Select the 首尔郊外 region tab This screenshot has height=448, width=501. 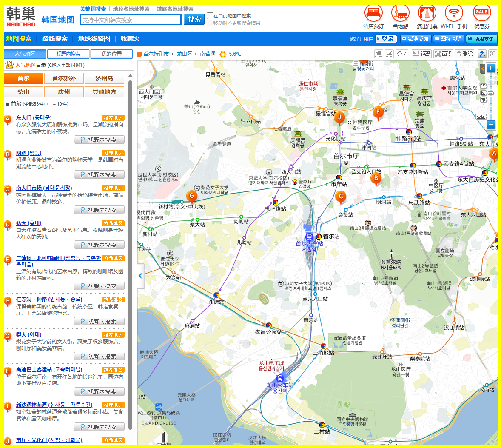[64, 78]
